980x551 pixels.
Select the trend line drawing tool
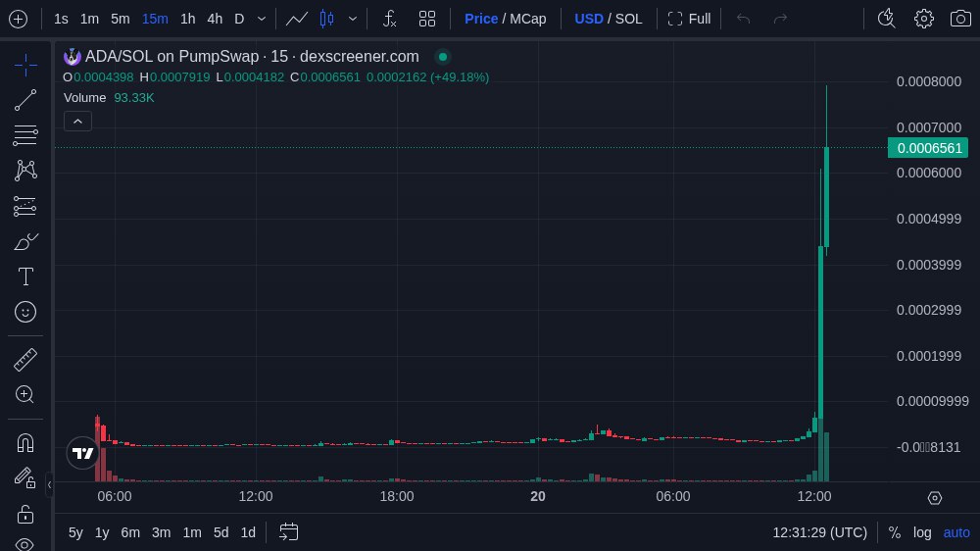point(25,100)
